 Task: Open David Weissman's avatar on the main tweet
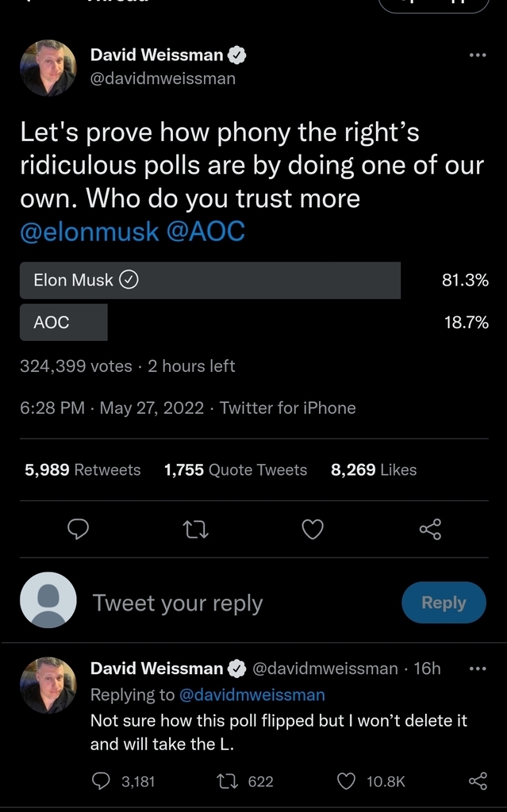tap(48, 67)
